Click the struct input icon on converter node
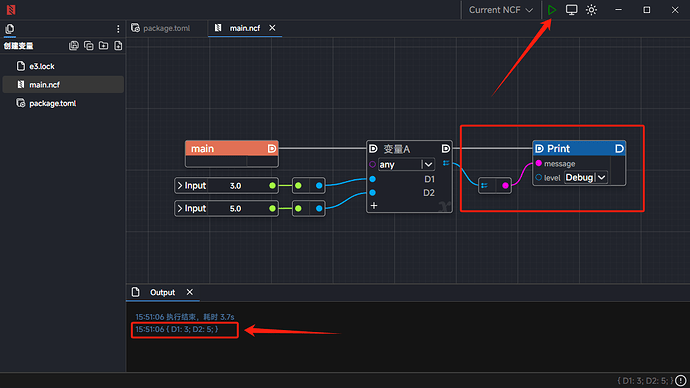Image resolution: width=690 pixels, height=388 pixels. click(484, 186)
